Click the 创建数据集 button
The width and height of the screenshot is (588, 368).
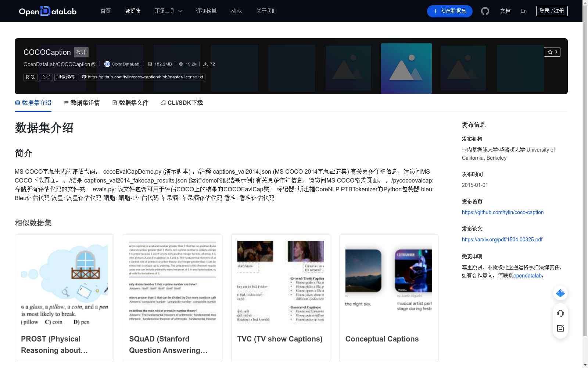[x=450, y=11]
